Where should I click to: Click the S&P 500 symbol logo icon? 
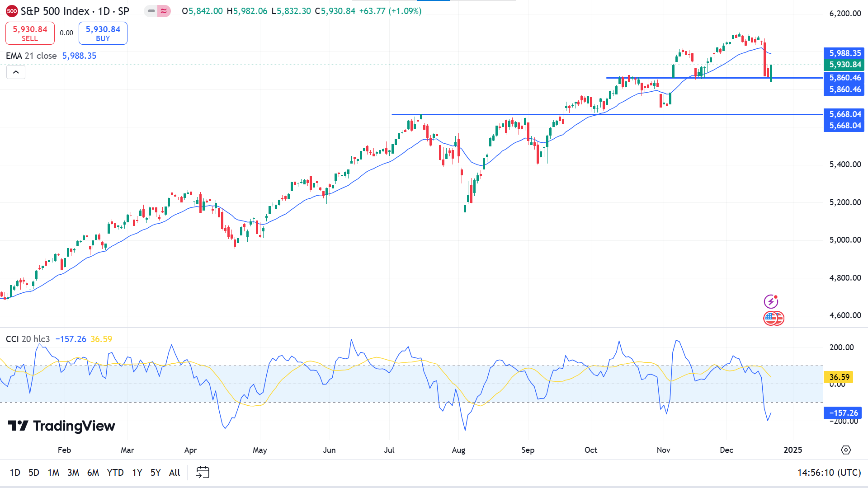coord(12,11)
